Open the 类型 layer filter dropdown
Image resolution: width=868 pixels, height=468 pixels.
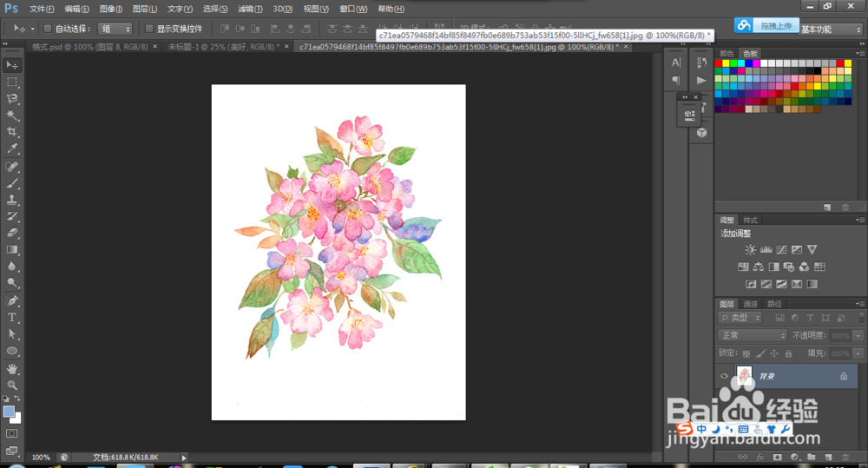click(740, 318)
